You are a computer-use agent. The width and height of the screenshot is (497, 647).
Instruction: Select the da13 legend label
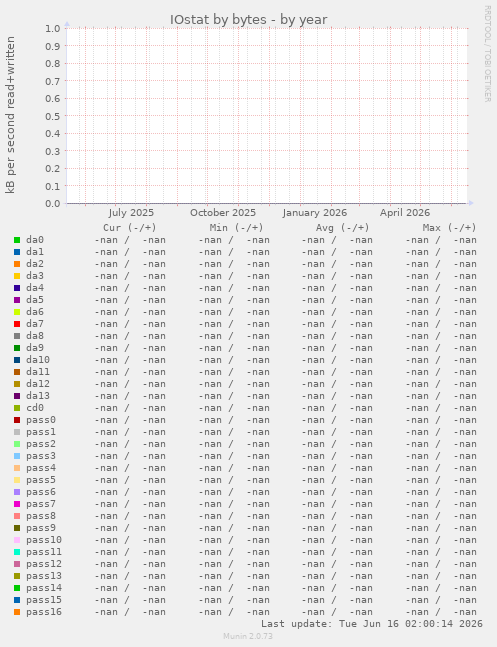38,396
